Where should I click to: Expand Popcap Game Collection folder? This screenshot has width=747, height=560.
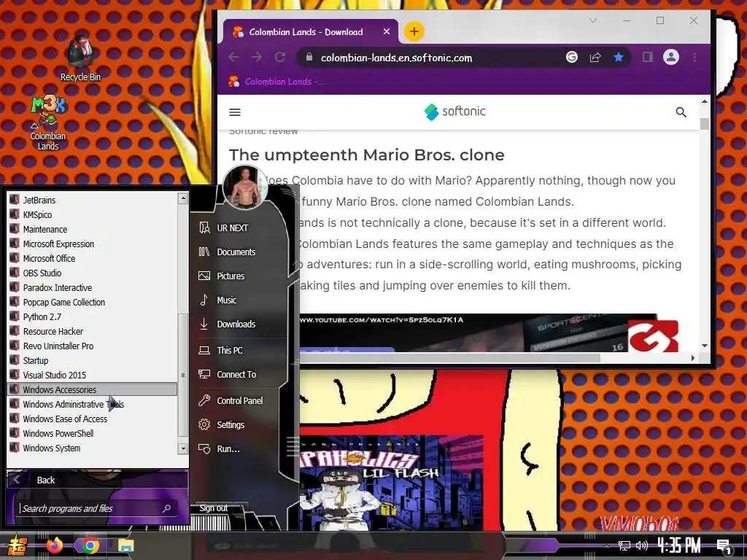(x=93, y=303)
